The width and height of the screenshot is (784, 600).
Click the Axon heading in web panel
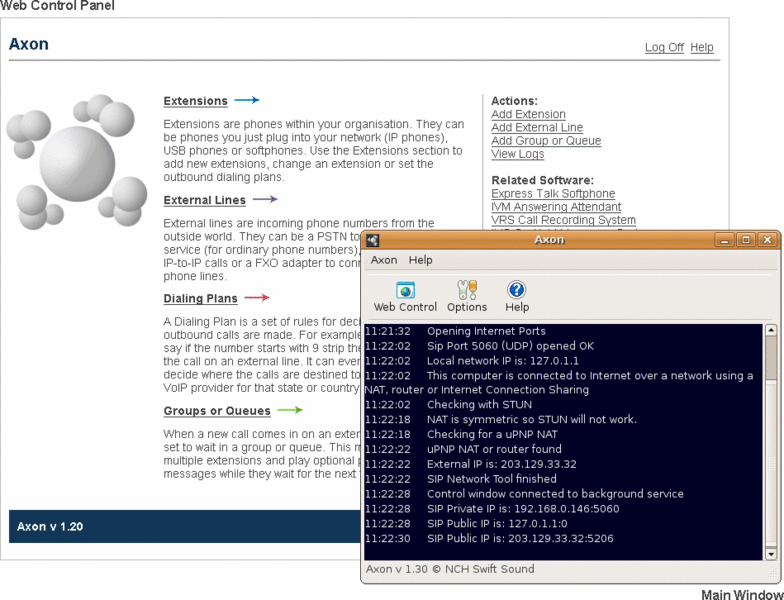coord(28,44)
